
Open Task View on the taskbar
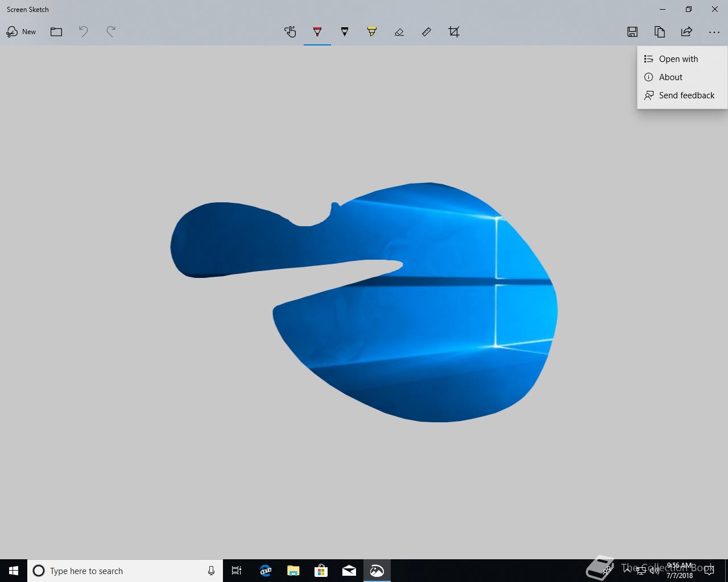(x=237, y=571)
